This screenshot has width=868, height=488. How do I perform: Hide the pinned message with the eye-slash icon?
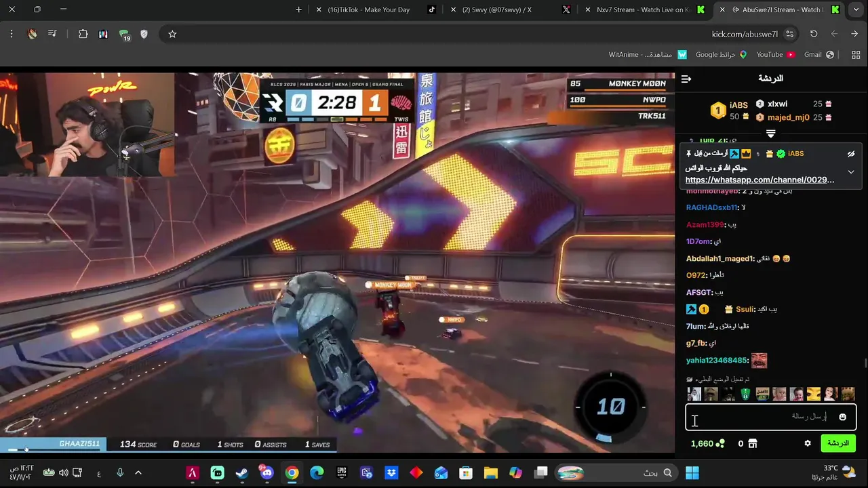point(851,154)
